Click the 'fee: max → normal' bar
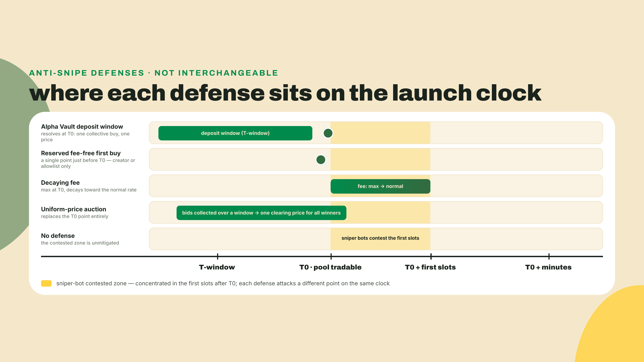The height and width of the screenshot is (362, 644). [380, 186]
